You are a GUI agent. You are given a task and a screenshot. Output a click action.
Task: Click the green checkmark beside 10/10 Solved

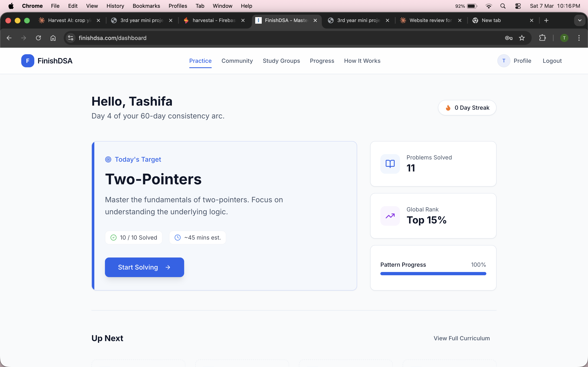113,237
